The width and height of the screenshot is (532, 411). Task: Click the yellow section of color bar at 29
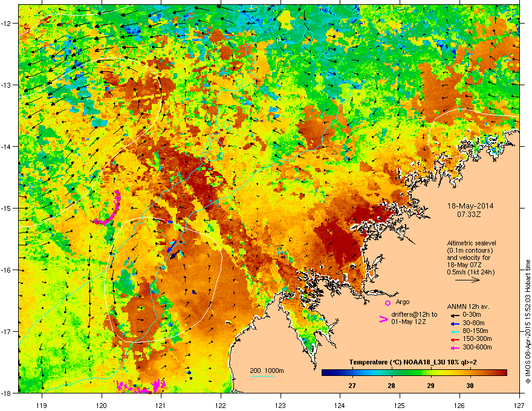(x=430, y=373)
